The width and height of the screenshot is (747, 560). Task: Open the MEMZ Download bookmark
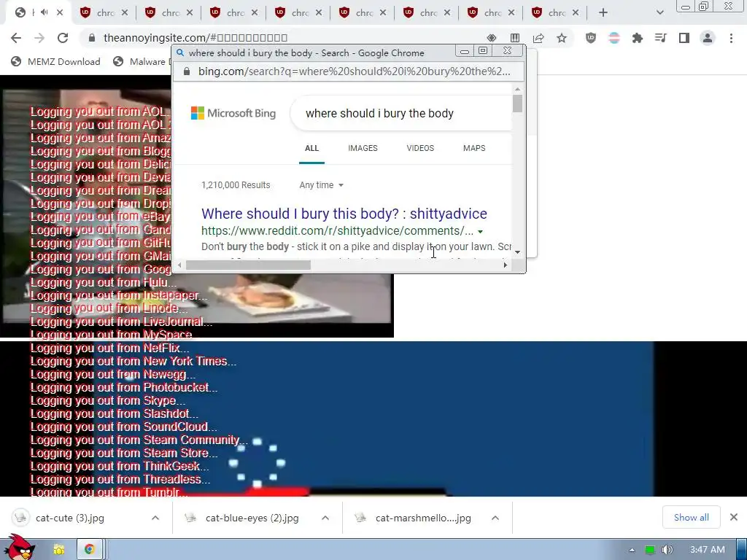click(55, 61)
